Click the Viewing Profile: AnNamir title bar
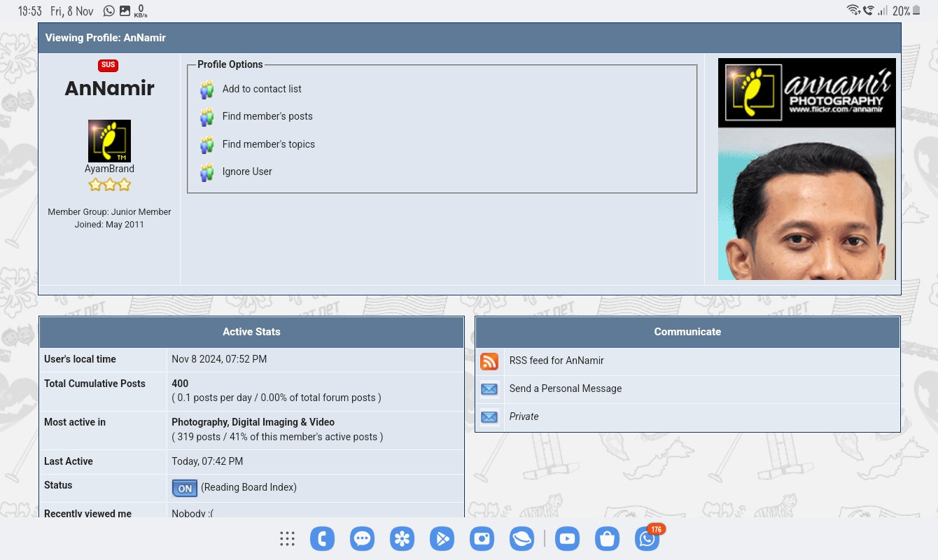938x560 pixels. coord(470,38)
